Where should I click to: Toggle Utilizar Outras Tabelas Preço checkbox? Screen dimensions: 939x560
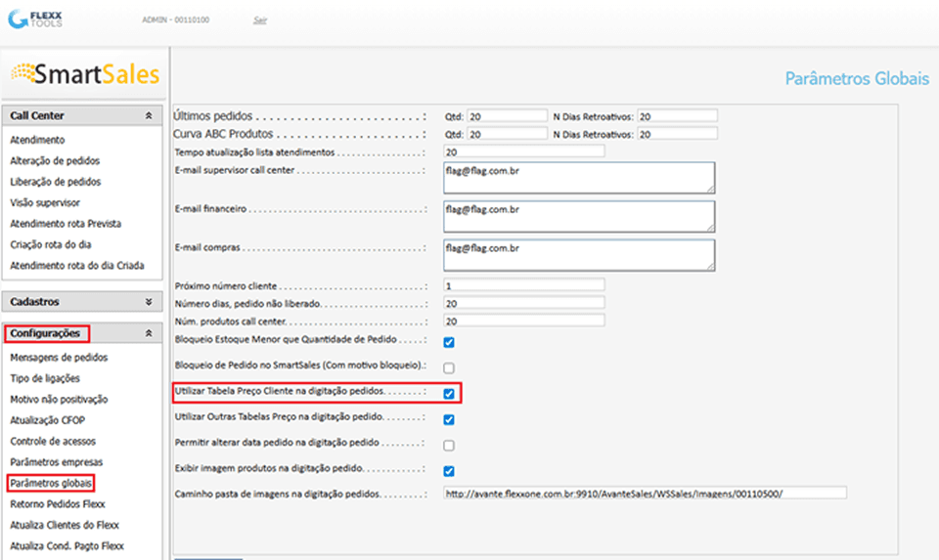point(449,420)
